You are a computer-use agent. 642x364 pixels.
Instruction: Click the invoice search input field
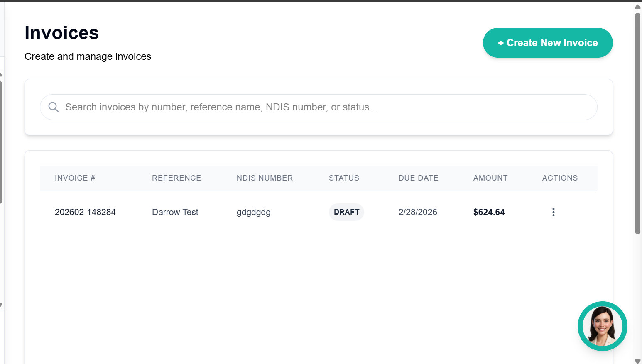(291, 107)
